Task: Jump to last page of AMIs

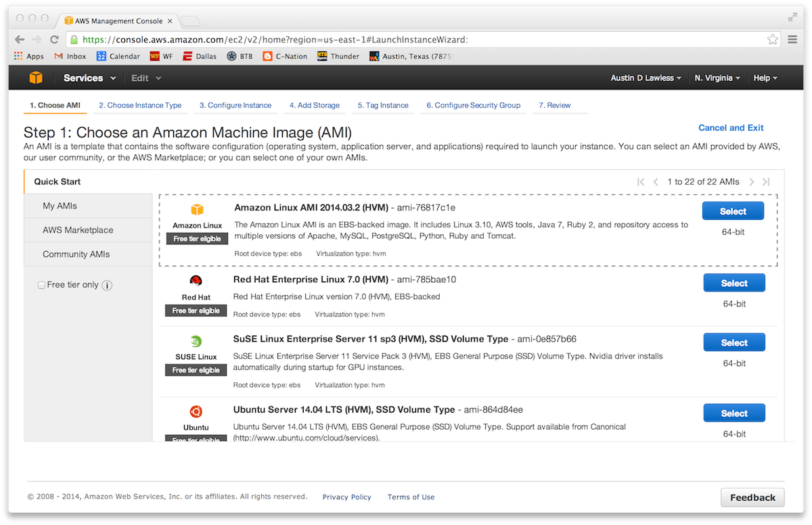Action: pyautogui.click(x=766, y=182)
